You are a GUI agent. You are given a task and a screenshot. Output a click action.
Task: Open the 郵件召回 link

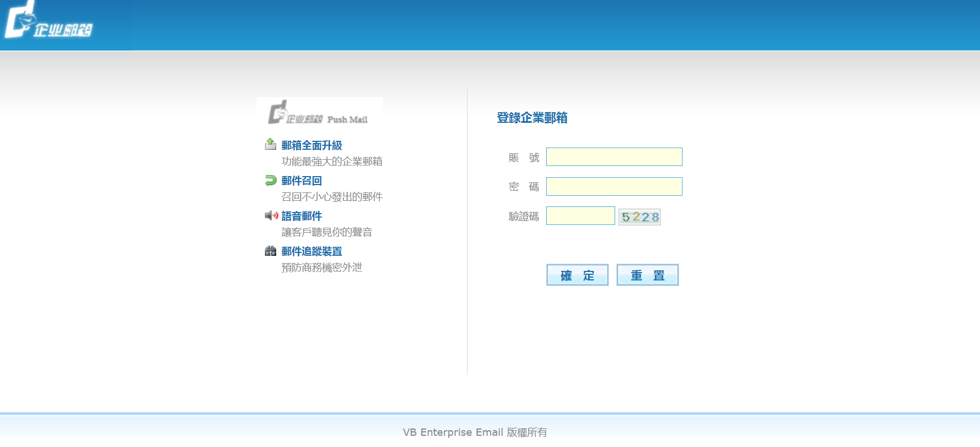(x=301, y=181)
